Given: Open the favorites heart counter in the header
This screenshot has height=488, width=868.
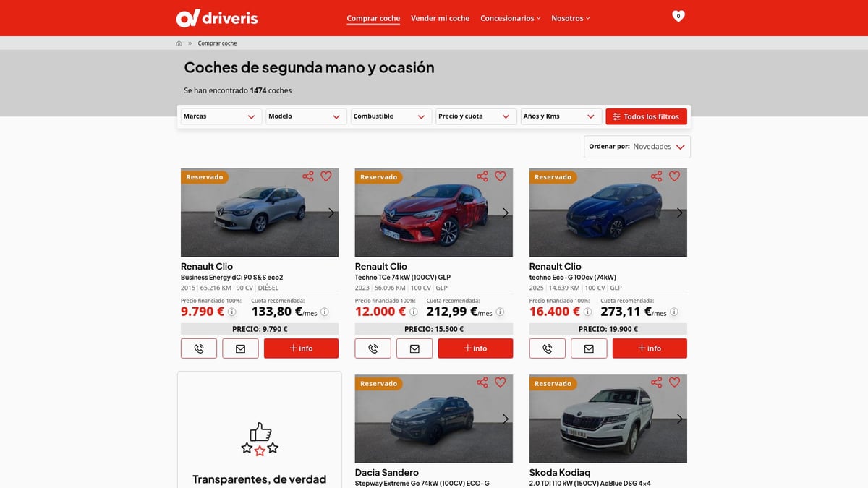Looking at the screenshot, I should coord(678,16).
